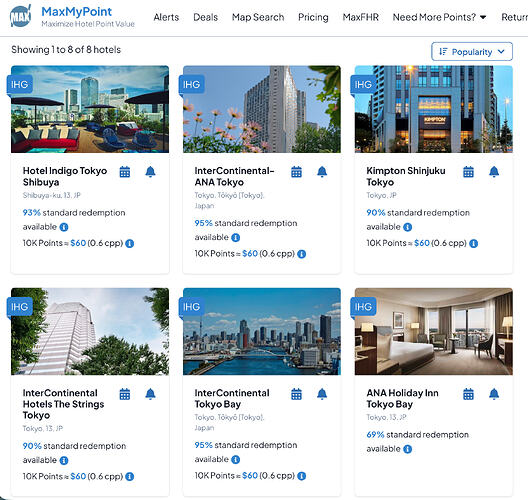
Task: Click info icon beside Kimpton 10K Points value
Action: [473, 243]
